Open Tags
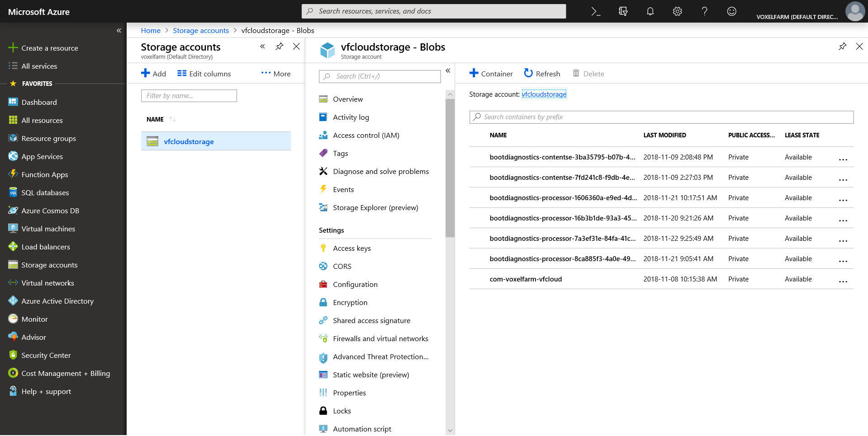The image size is (868, 436). pos(340,153)
